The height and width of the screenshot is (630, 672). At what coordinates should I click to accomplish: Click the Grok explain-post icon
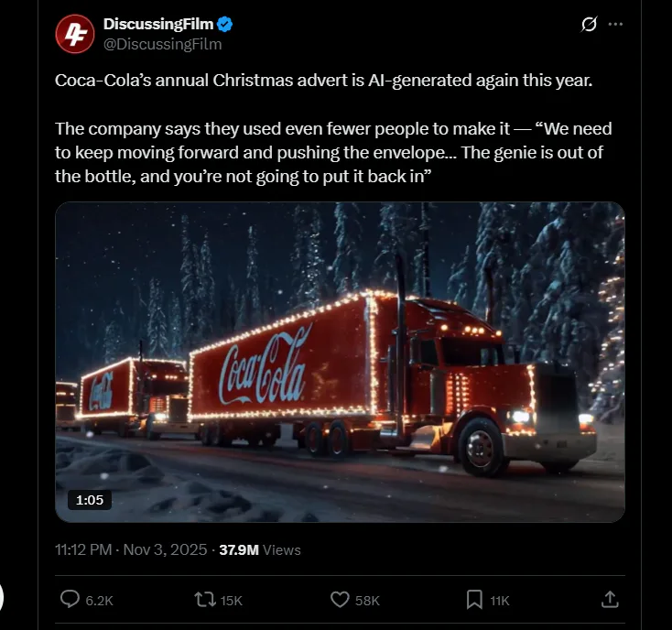click(x=590, y=25)
